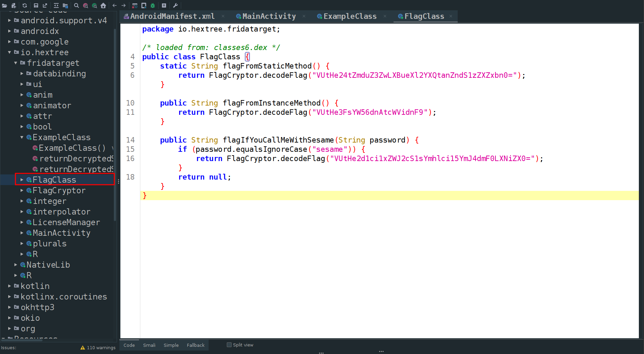The width and height of the screenshot is (644, 354).
Task: Expand the LicenseManager class node
Action: [x=22, y=222]
